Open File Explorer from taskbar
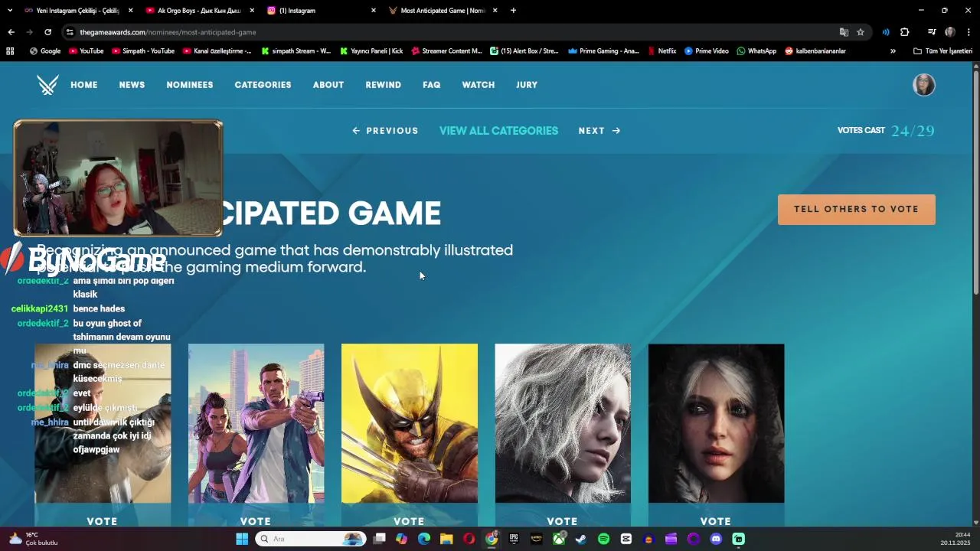The width and height of the screenshot is (980, 551). [446, 539]
